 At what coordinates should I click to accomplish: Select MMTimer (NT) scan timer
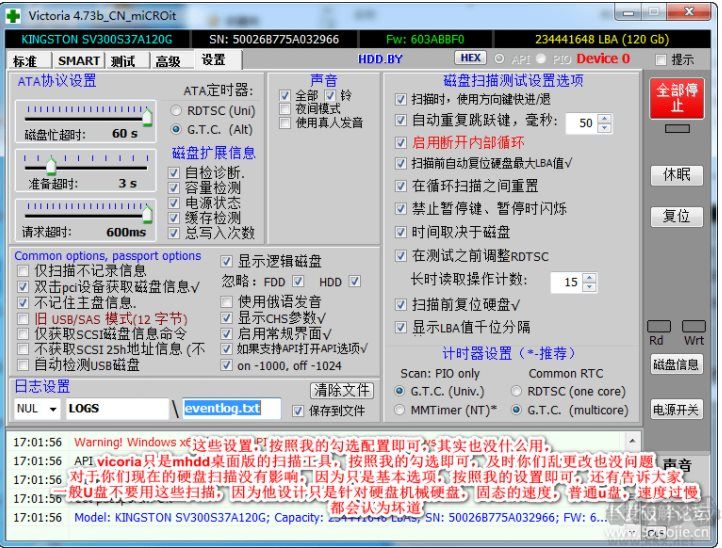click(400, 410)
